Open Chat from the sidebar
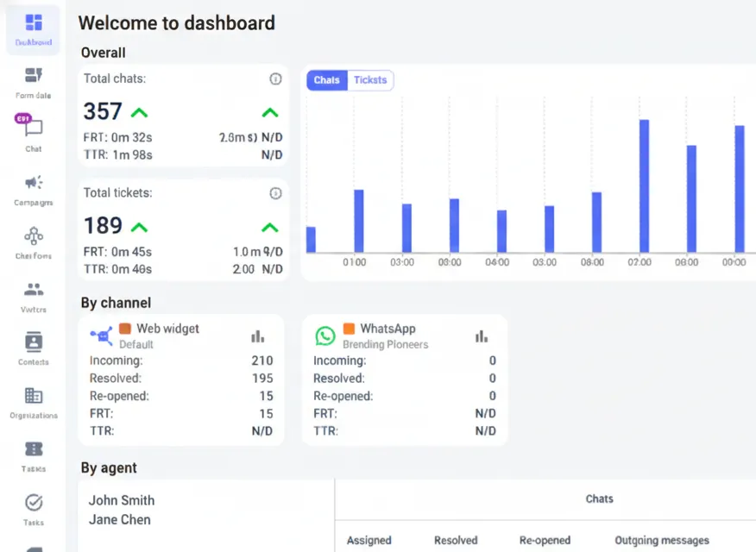 tap(33, 135)
